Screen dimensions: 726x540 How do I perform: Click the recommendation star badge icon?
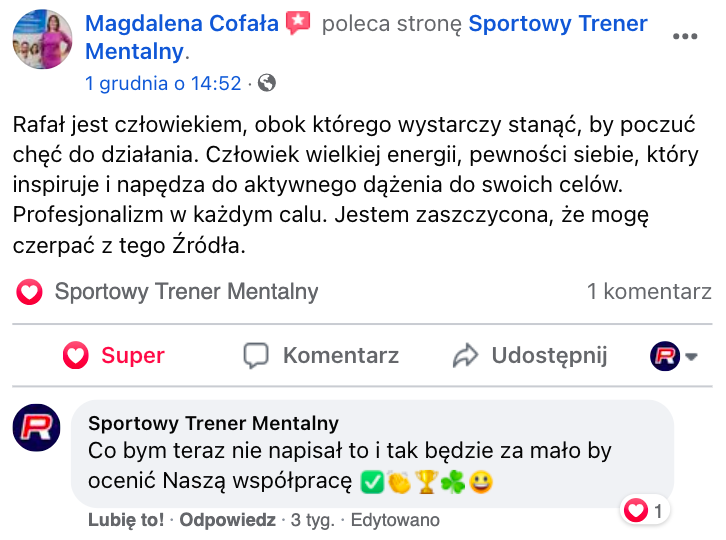click(x=298, y=23)
